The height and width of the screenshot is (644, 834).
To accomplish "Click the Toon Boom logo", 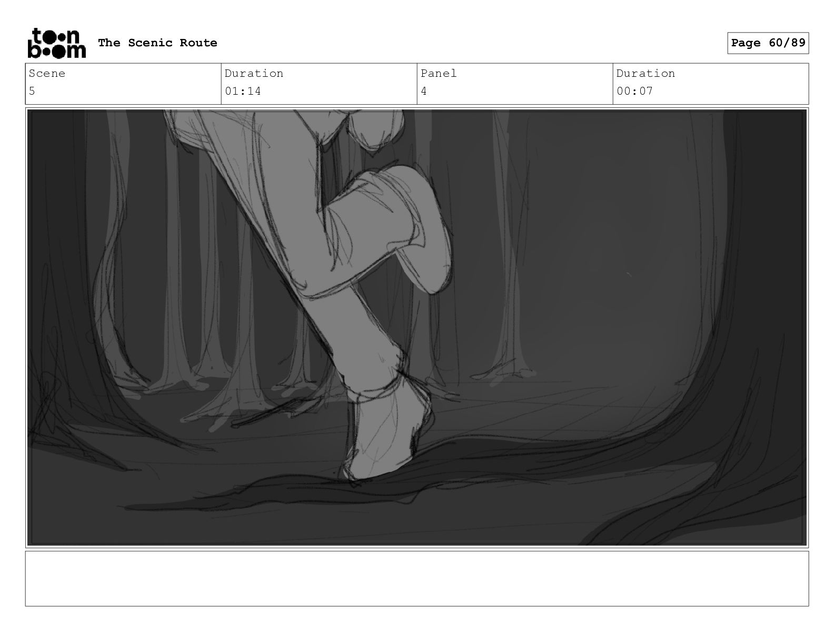I will (56, 43).
